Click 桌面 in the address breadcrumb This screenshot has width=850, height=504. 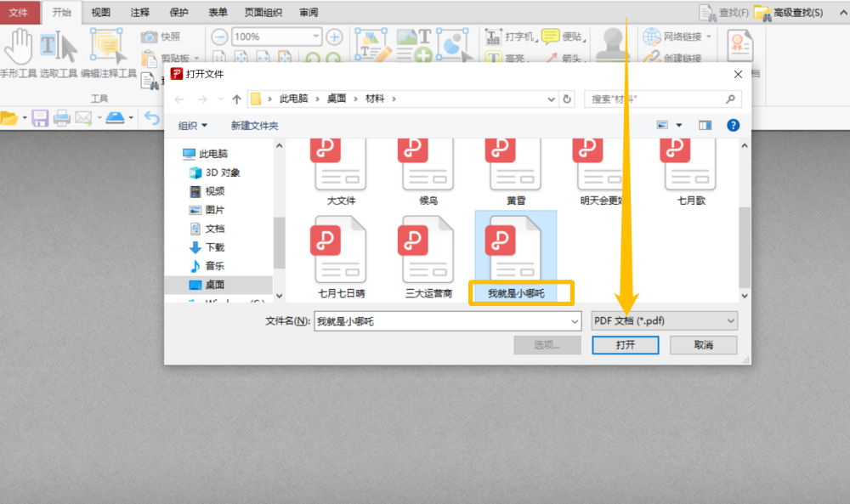(337, 99)
